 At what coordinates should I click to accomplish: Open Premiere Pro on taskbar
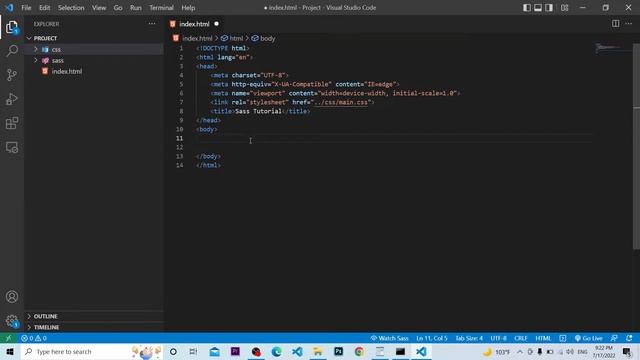235,351
